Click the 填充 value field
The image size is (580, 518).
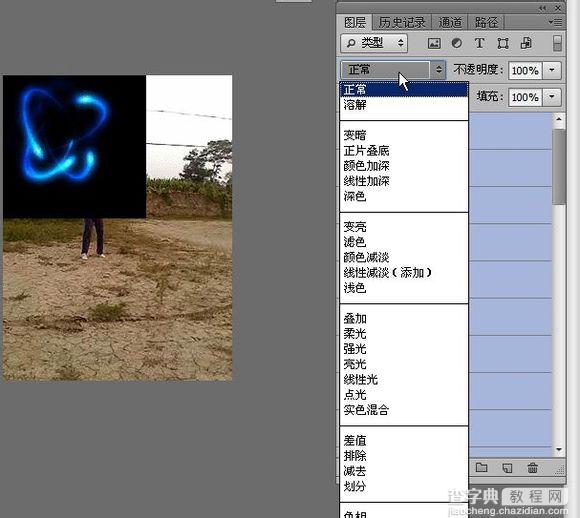click(x=525, y=97)
